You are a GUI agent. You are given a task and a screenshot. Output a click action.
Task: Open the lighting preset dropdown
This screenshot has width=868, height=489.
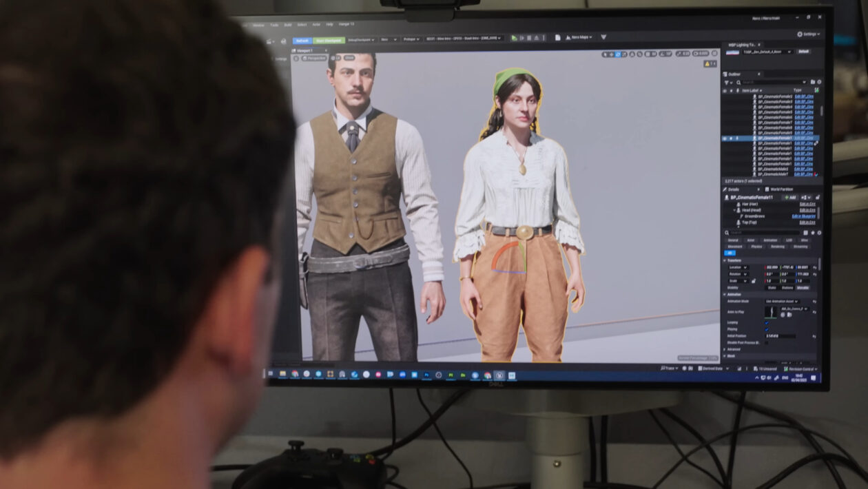point(767,52)
